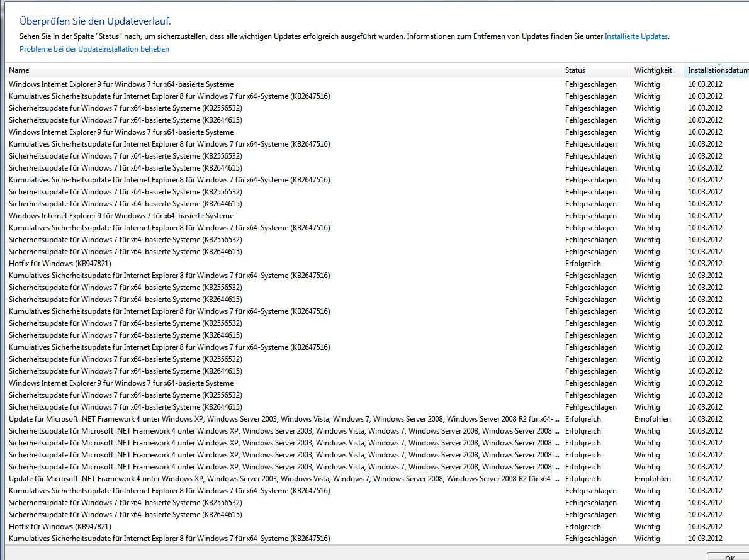Click 'Empfohlen' cell directly below a KB2644615 row
The width and height of the screenshot is (749, 560).
click(653, 419)
